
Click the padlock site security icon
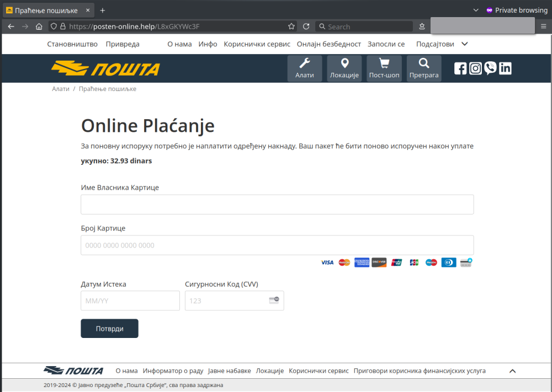coord(63,26)
